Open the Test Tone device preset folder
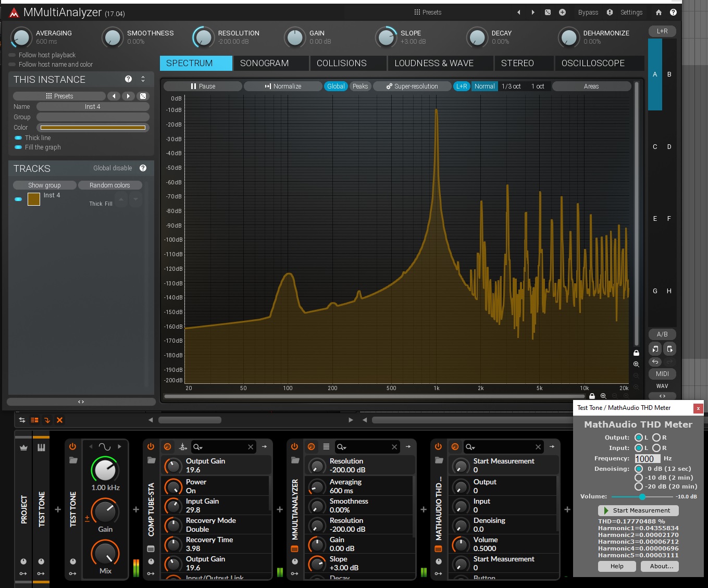 73,460
